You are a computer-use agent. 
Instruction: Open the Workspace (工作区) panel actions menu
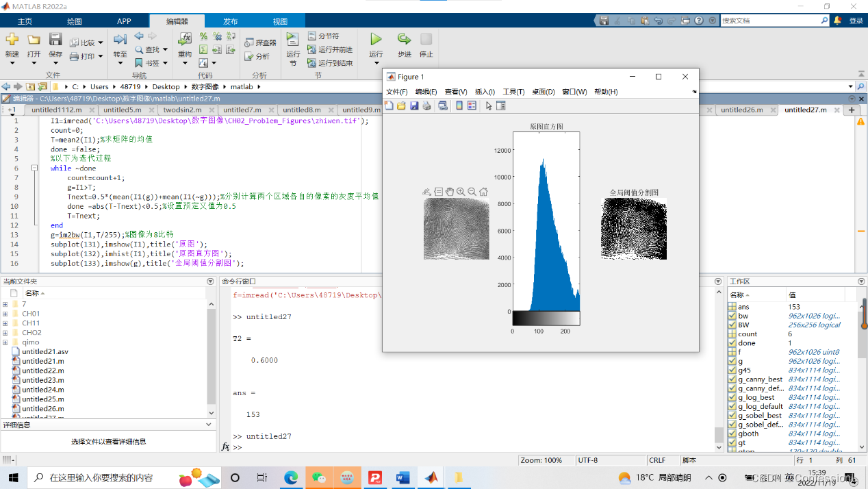coord(861,281)
